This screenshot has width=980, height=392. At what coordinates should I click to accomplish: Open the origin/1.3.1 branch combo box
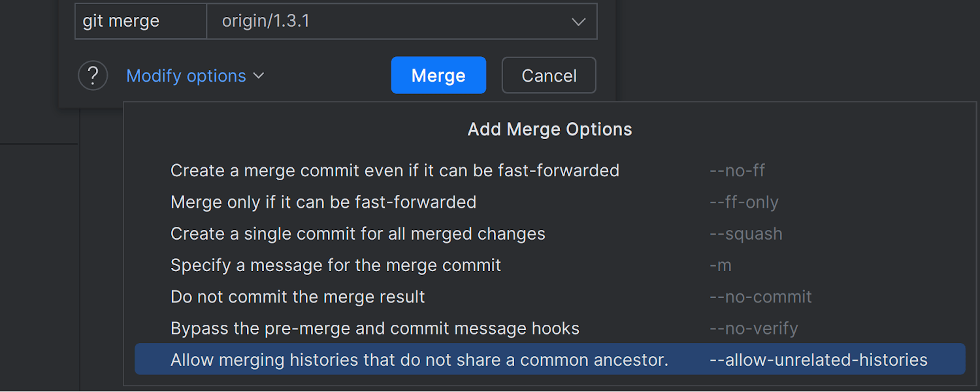tap(402, 21)
